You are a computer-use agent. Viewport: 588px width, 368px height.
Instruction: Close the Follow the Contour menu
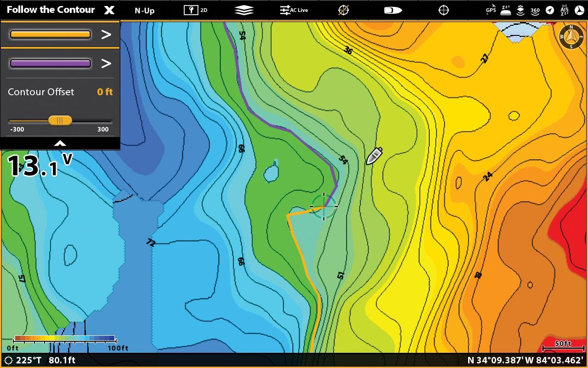pos(109,10)
